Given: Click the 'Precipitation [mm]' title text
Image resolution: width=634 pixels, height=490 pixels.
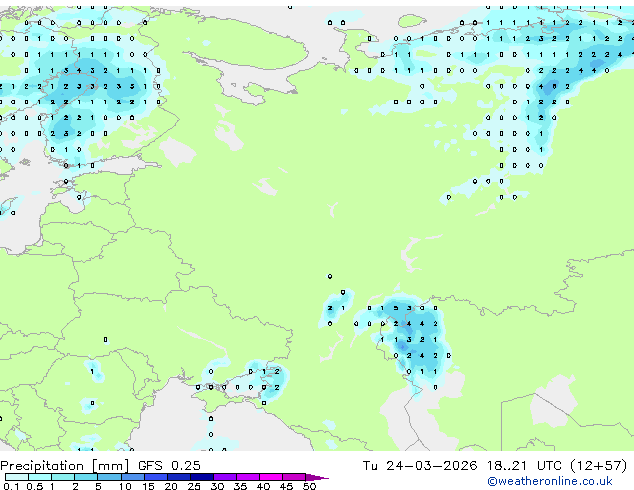Looking at the screenshot, I should click(x=65, y=466).
